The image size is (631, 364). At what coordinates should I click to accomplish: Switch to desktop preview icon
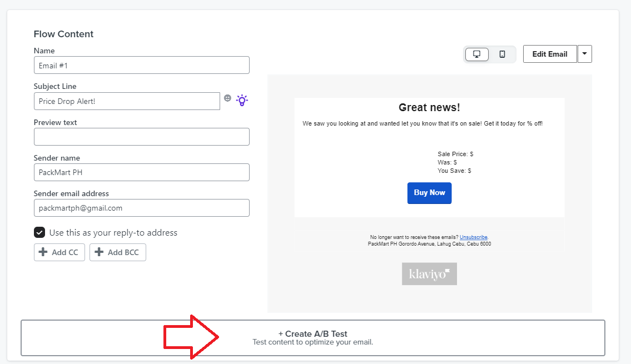[x=477, y=54]
